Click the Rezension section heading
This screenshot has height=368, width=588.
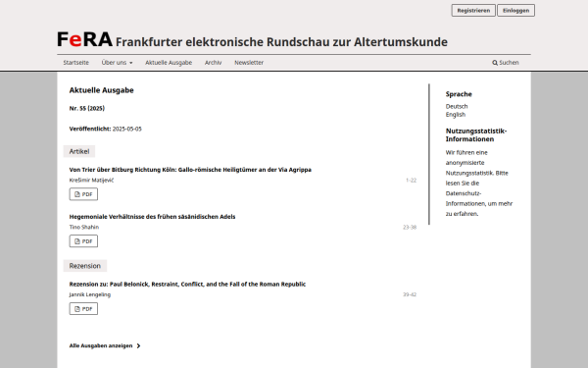[85, 266]
